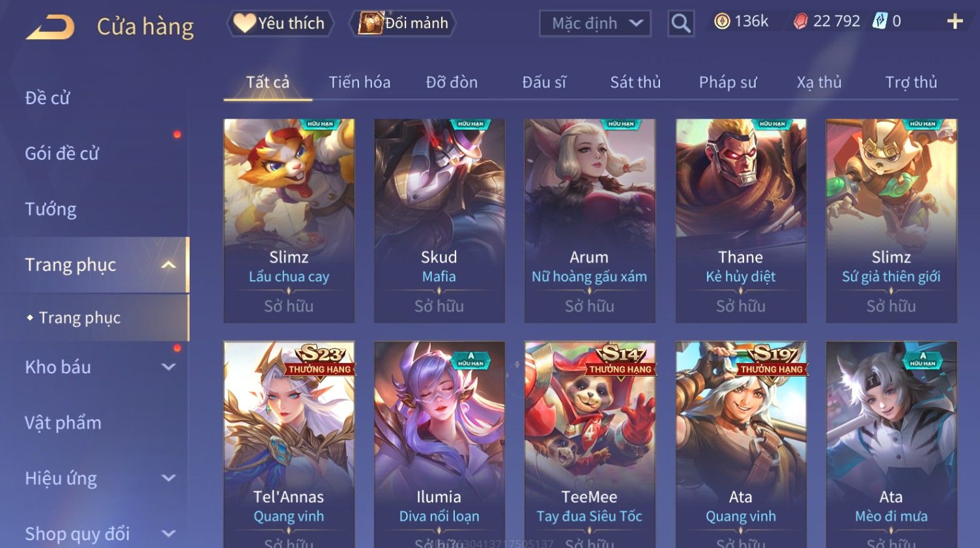
Task: Select Skud Mafia skin card
Action: 439,220
